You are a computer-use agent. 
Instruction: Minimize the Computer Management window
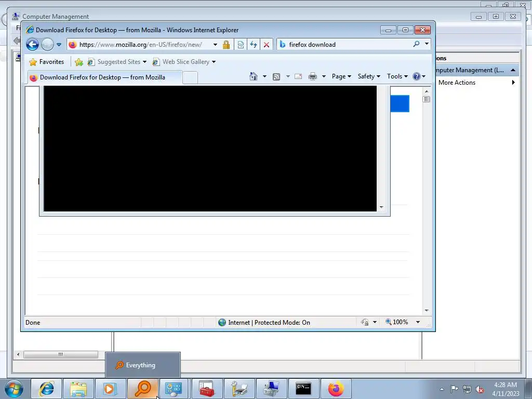[478, 16]
